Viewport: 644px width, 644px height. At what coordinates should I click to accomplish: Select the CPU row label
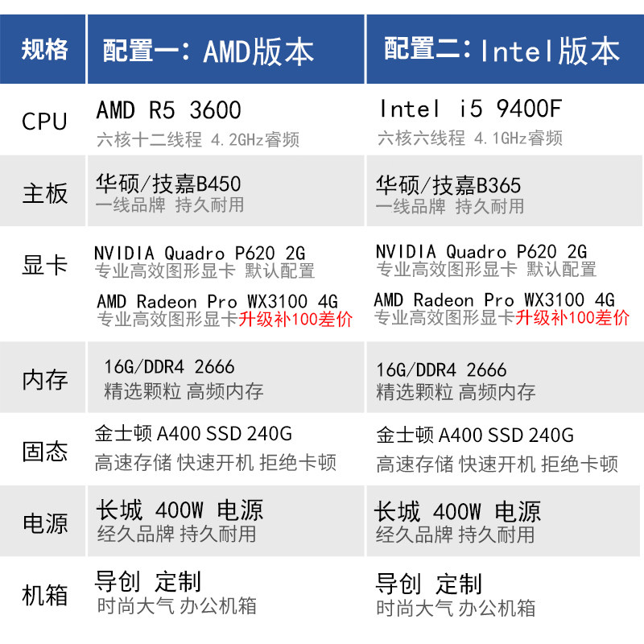pos(44,122)
